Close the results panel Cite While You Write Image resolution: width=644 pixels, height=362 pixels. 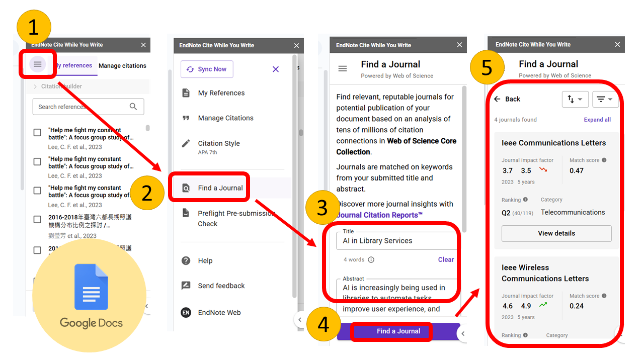coord(617,44)
